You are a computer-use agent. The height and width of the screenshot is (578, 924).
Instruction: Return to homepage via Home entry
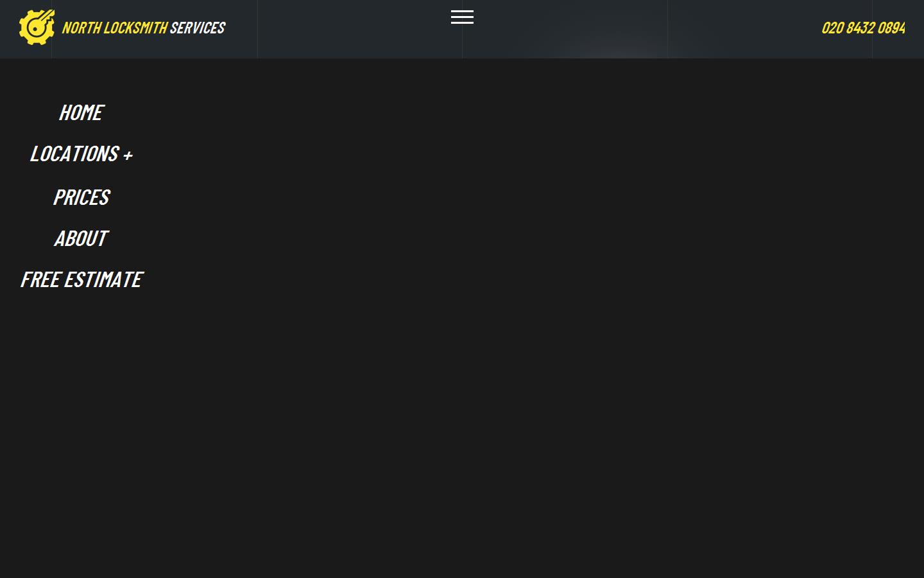pos(81,112)
